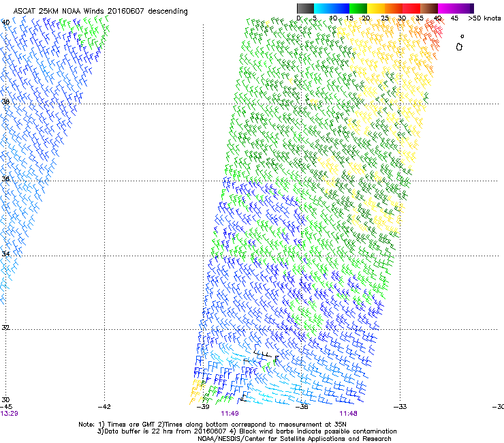This screenshot has height=443, width=504.
Task: Click the legend tick label '25'
Action: (x=385, y=18)
